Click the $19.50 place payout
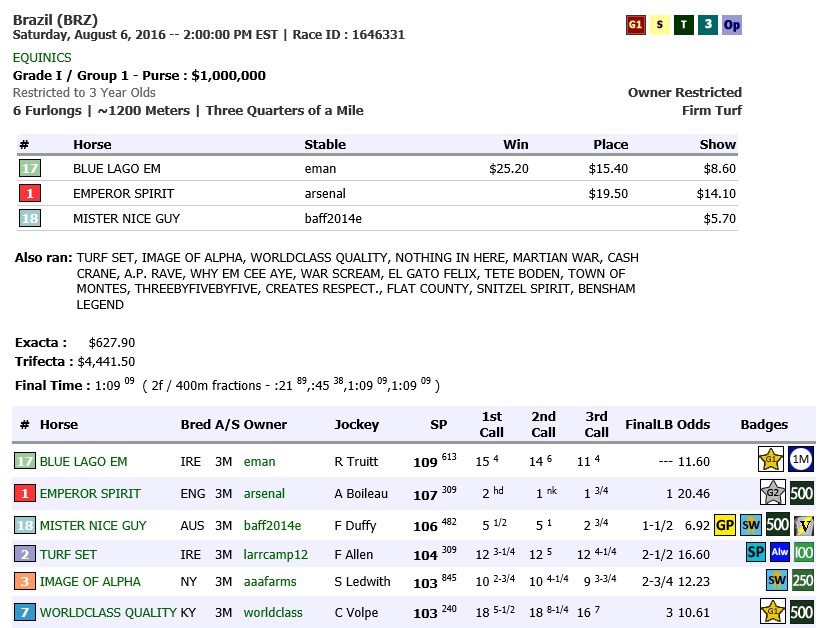Image resolution: width=839 pixels, height=628 pixels. (x=608, y=194)
